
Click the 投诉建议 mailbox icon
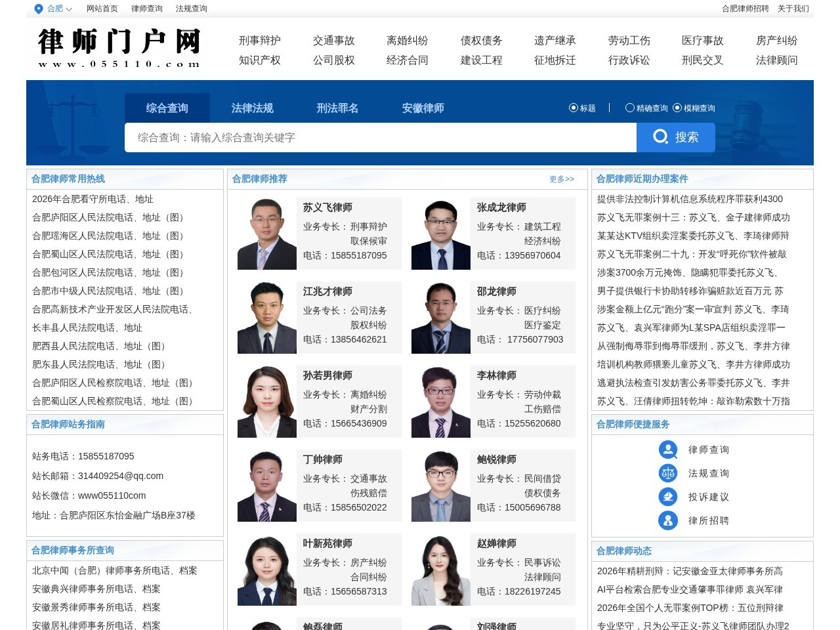coord(668,497)
